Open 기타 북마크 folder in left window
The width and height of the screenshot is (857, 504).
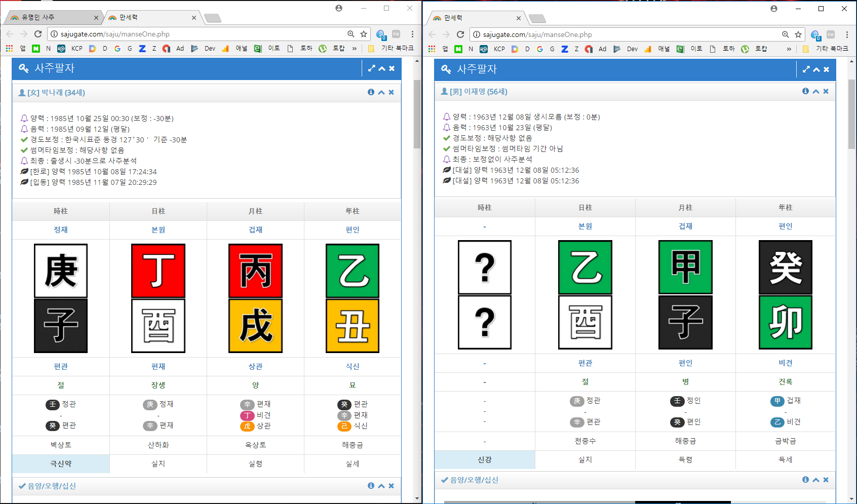pos(391,48)
